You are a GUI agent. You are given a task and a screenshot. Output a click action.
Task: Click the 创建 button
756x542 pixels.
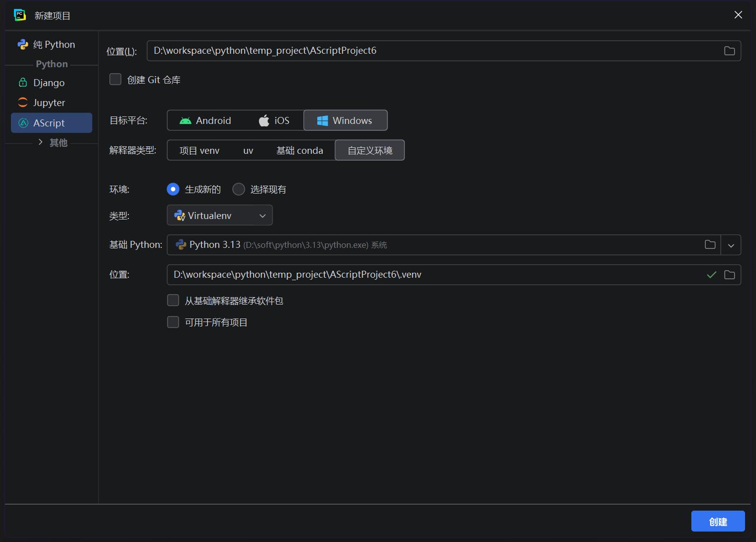[718, 521]
